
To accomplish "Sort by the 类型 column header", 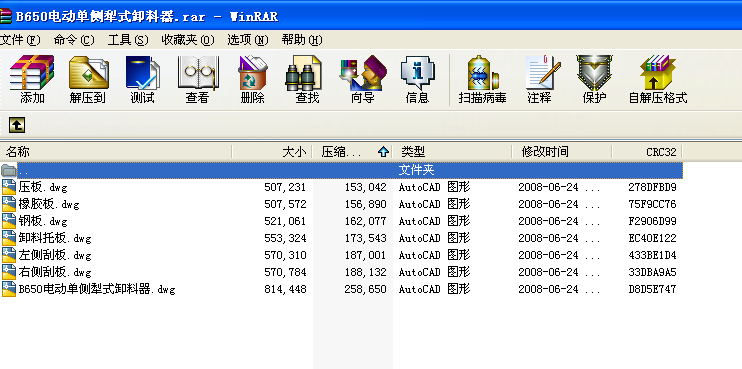I will coord(452,152).
